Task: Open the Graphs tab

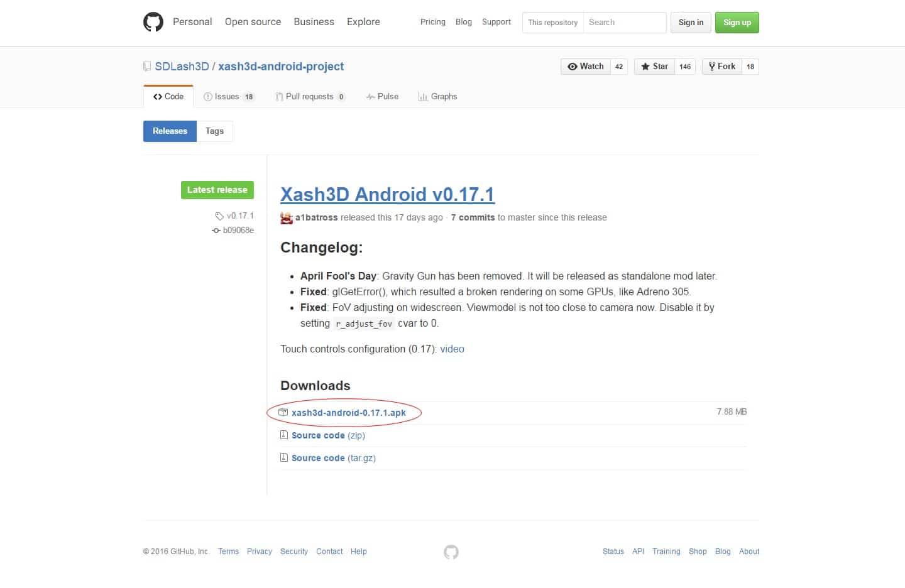Action: click(x=437, y=97)
